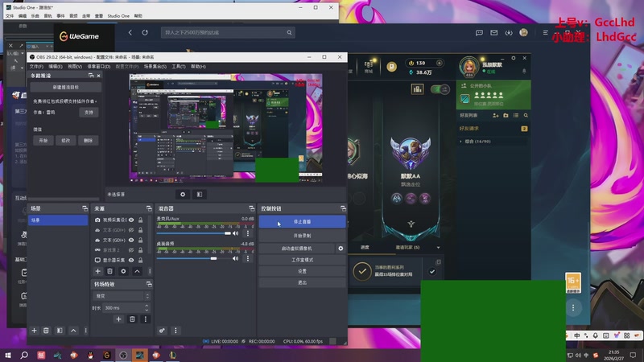Open League leaderboard podium icon

click(x=417, y=89)
